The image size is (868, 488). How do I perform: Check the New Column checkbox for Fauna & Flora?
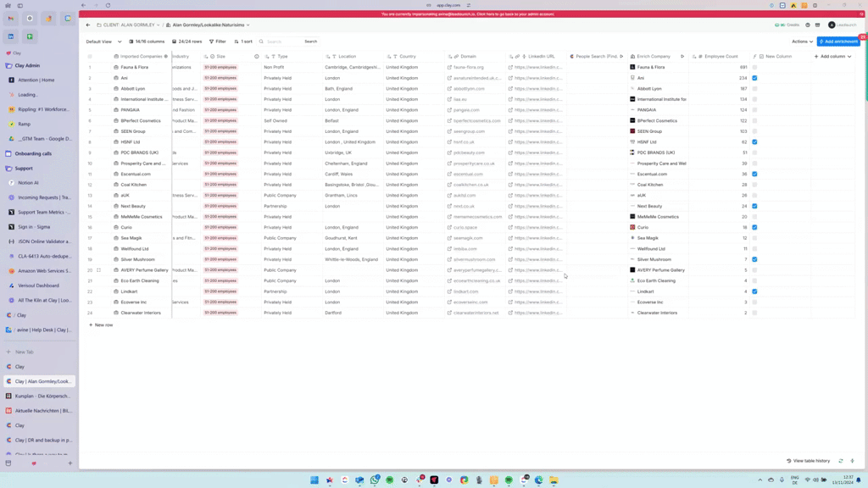754,67
